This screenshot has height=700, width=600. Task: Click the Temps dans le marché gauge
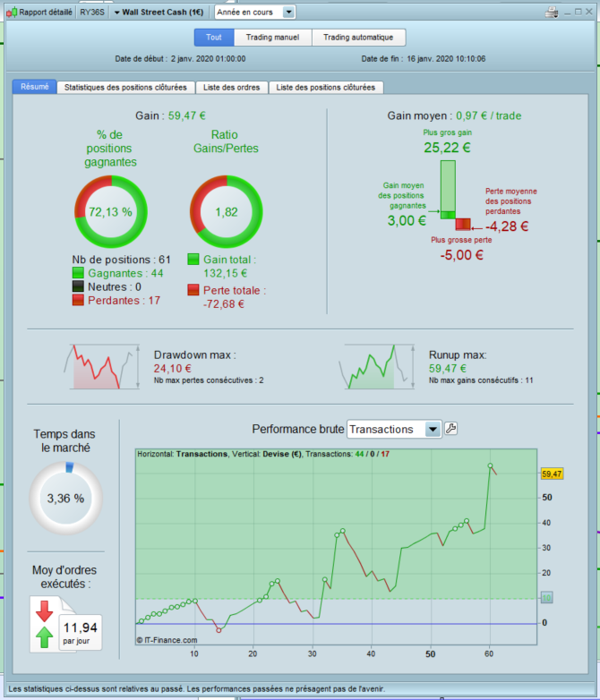[65, 499]
